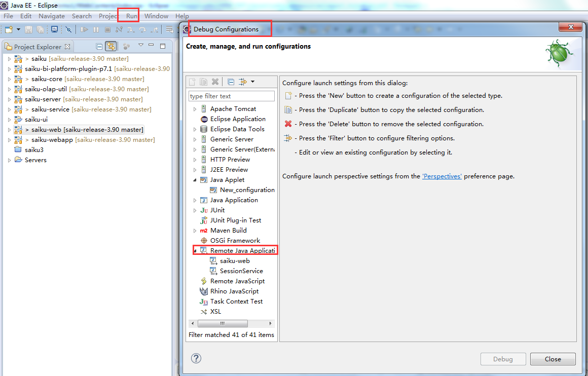
Task: Select SessionService remote debug configuration
Action: 241,271
